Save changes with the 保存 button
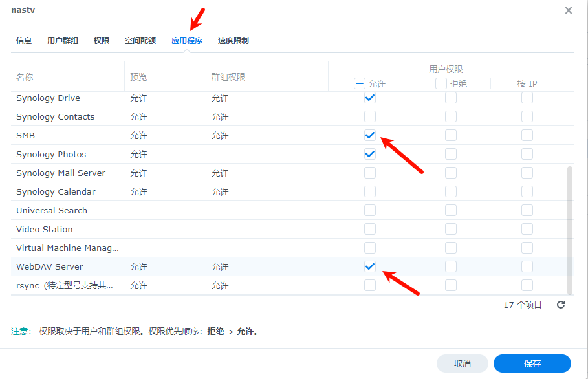The image size is (588, 379). 532,363
